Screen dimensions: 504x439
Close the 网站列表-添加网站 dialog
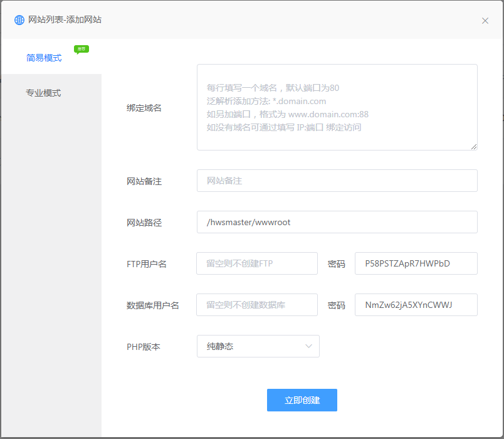pos(485,20)
